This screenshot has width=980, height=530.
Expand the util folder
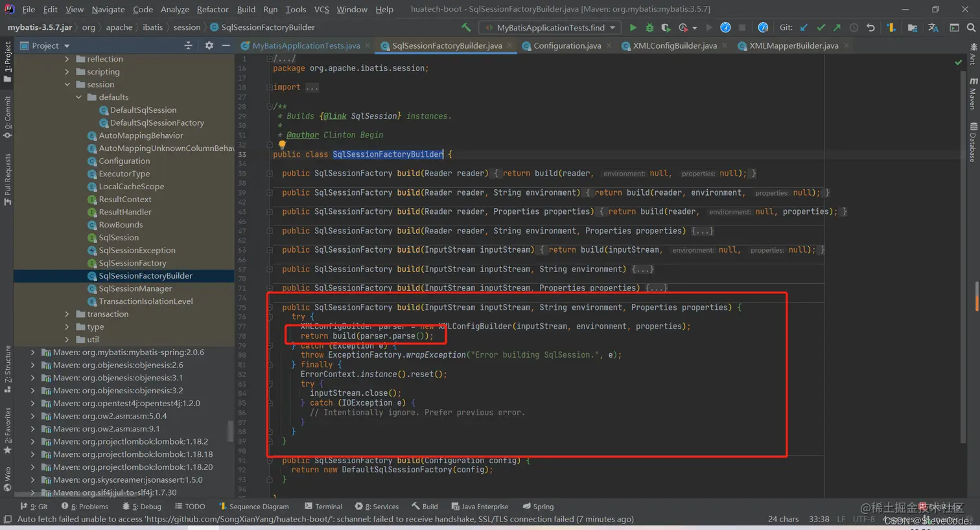tap(67, 340)
